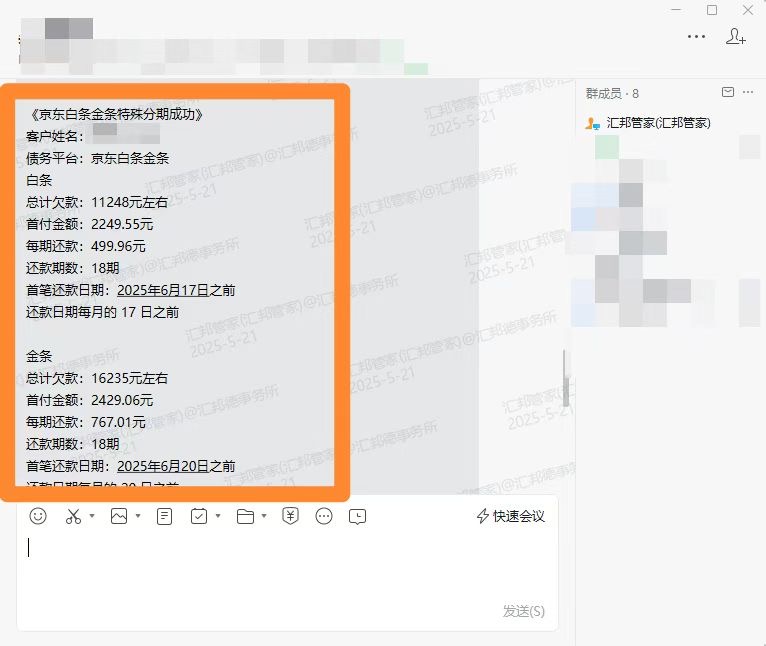Viewport: 766px width, 646px height.
Task: Click the 总计欠款：16235元左右 line
Action: tap(97, 378)
